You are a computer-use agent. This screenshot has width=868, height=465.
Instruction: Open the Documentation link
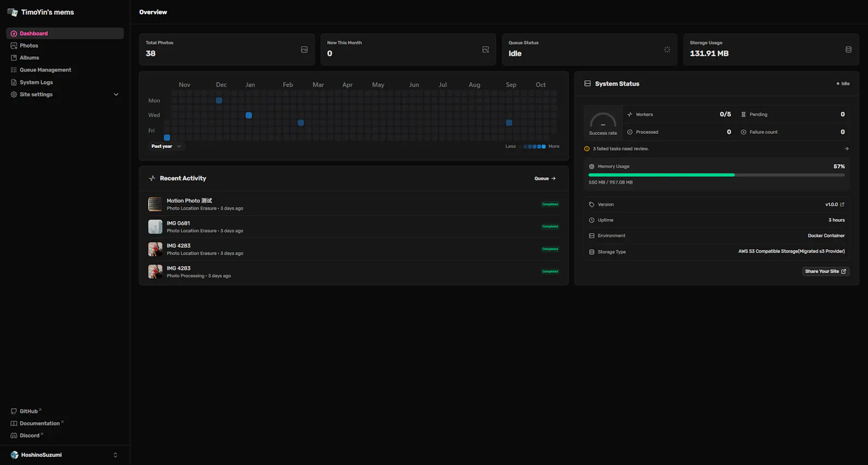[37, 423]
